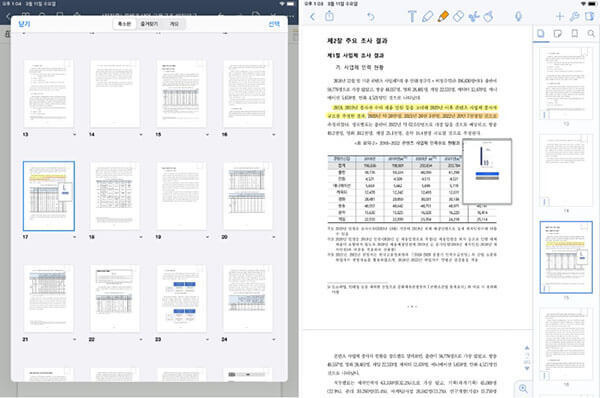Select the scissors Lasso tool
Image resolution: width=600 pixels, height=398 pixels.
[x=474, y=16]
